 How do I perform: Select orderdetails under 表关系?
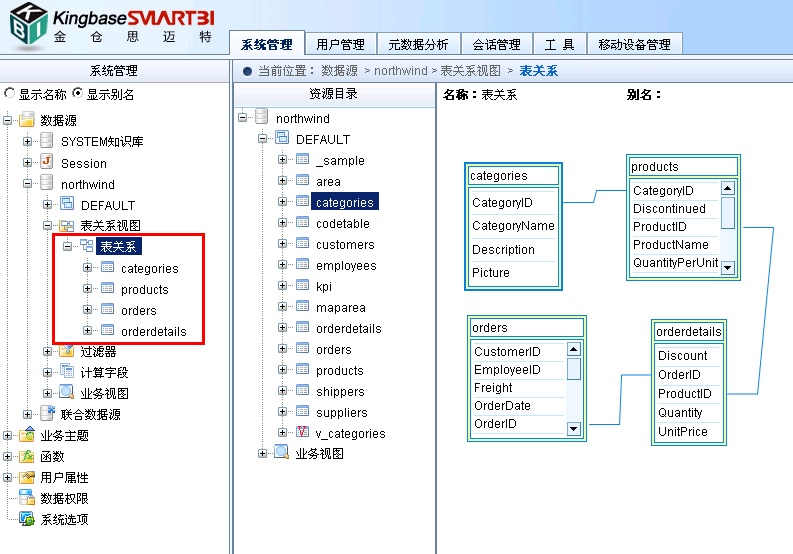click(154, 331)
